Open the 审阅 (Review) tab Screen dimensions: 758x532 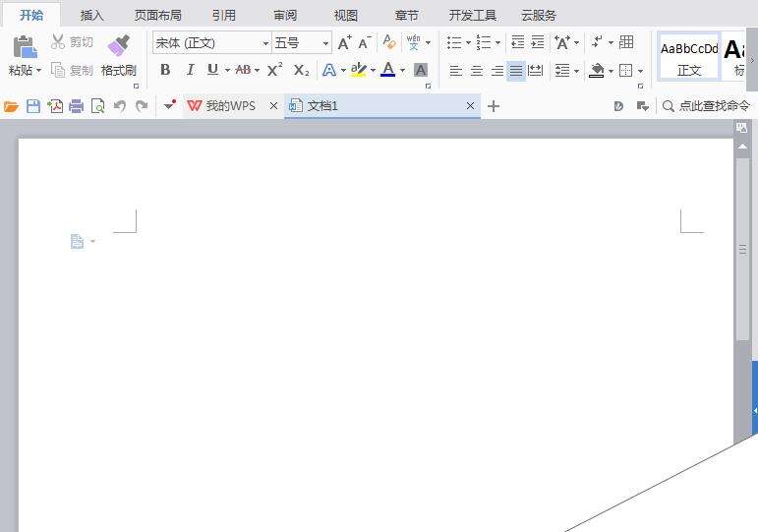[285, 16]
